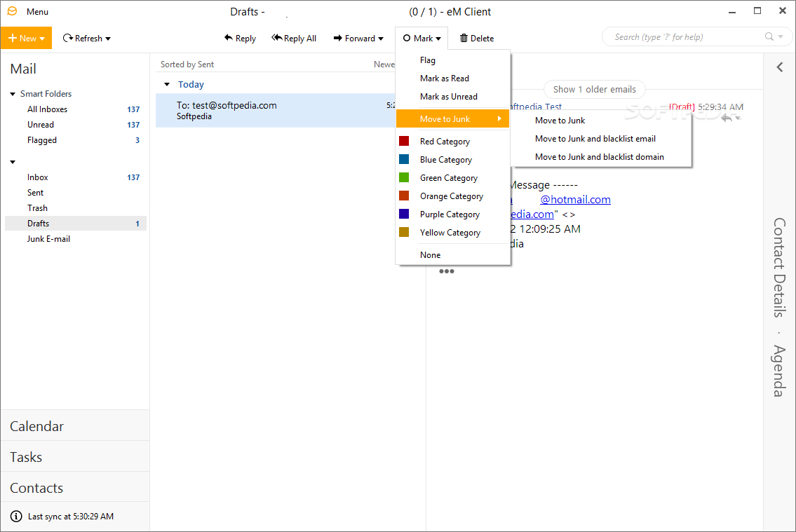Click the green category color swatch
The image size is (796, 532).
(404, 177)
